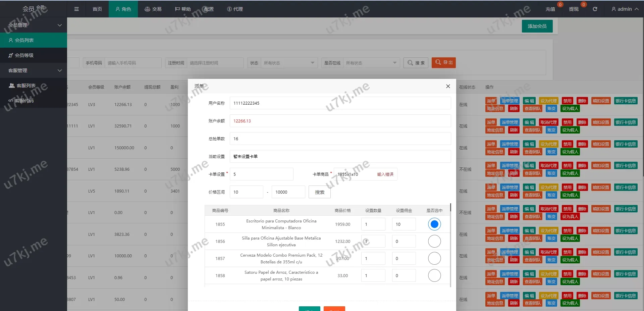Click the refresh icon in top bar
The height and width of the screenshot is (311, 644).
tap(595, 9)
